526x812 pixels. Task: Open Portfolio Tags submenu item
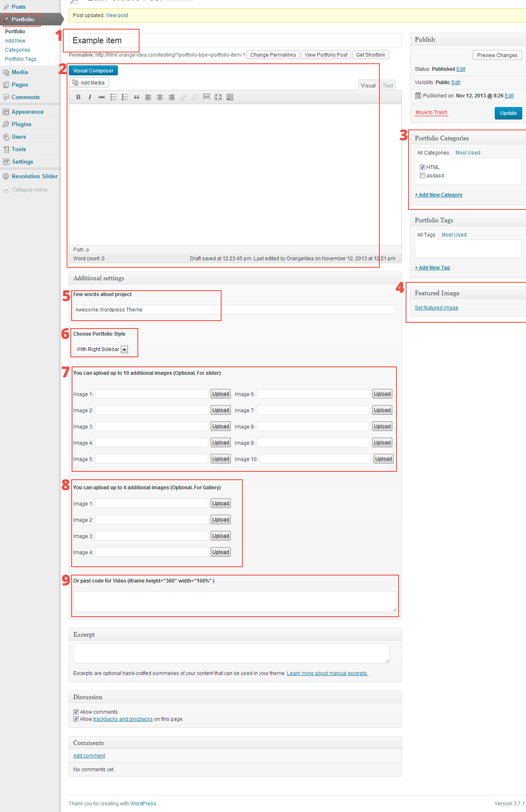pyautogui.click(x=20, y=59)
